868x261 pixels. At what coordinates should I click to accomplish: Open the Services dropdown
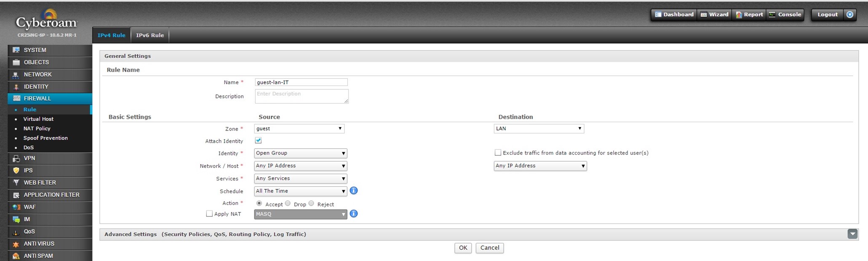[x=301, y=178]
